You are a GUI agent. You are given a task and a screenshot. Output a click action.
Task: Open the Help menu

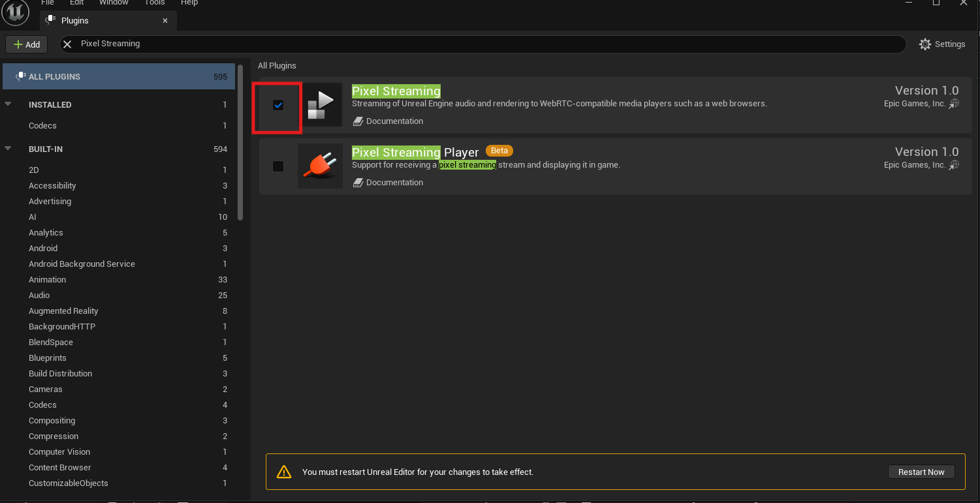pyautogui.click(x=189, y=3)
